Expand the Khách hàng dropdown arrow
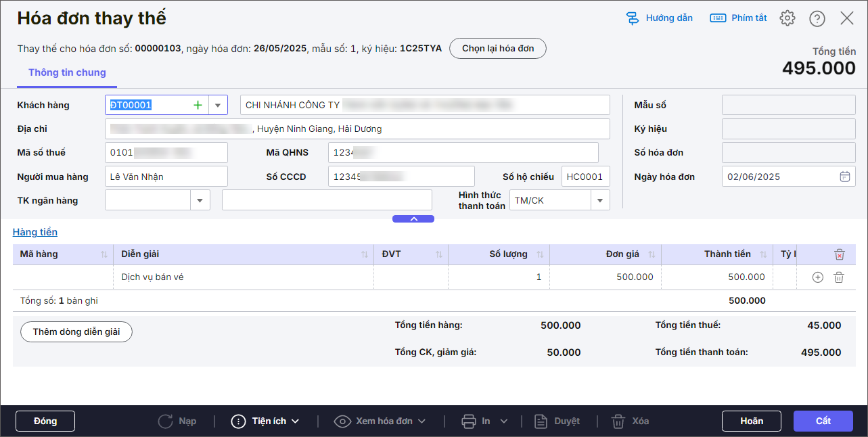The image size is (868, 437). point(218,105)
